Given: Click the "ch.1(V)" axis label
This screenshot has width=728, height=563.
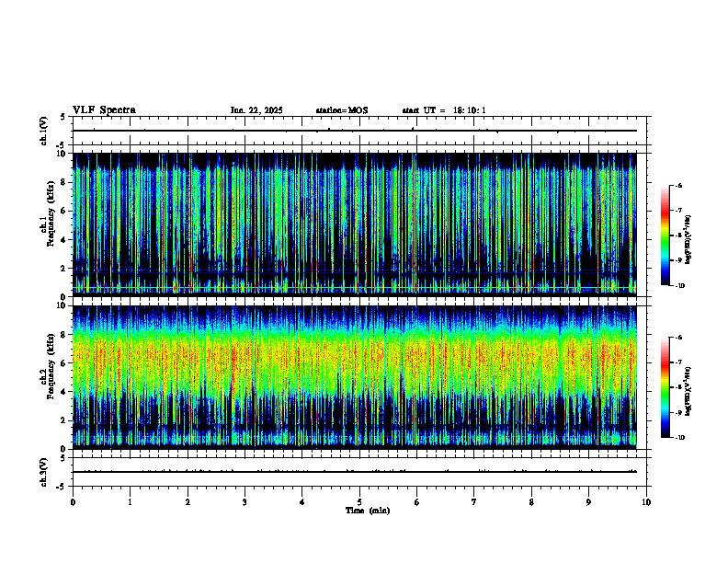Looking at the screenshot, I should coord(44,131).
